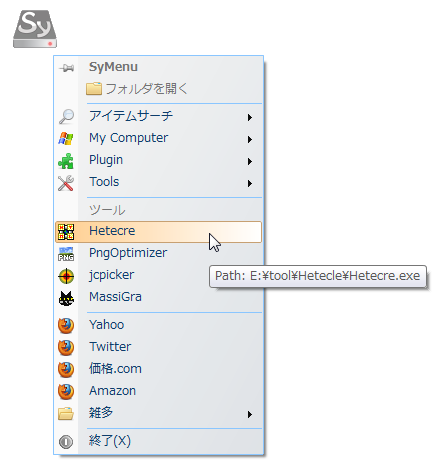Toggle the pin icon beside SyMenu title

coord(66,68)
